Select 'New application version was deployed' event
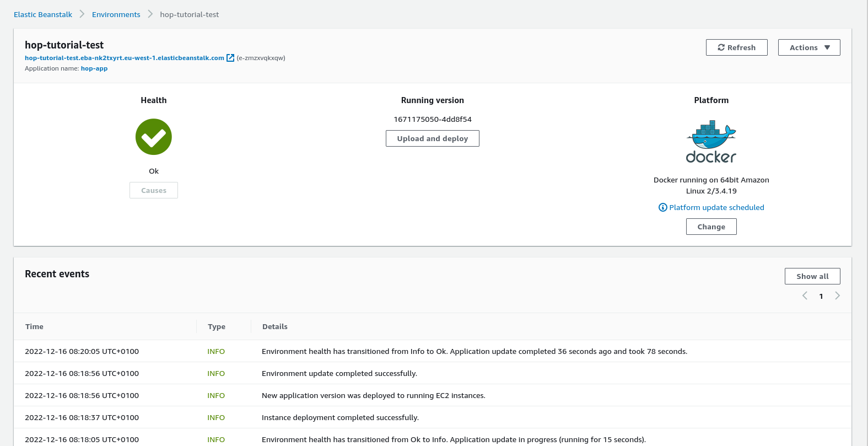Screen dimensions: 868x446 (x=374, y=395)
